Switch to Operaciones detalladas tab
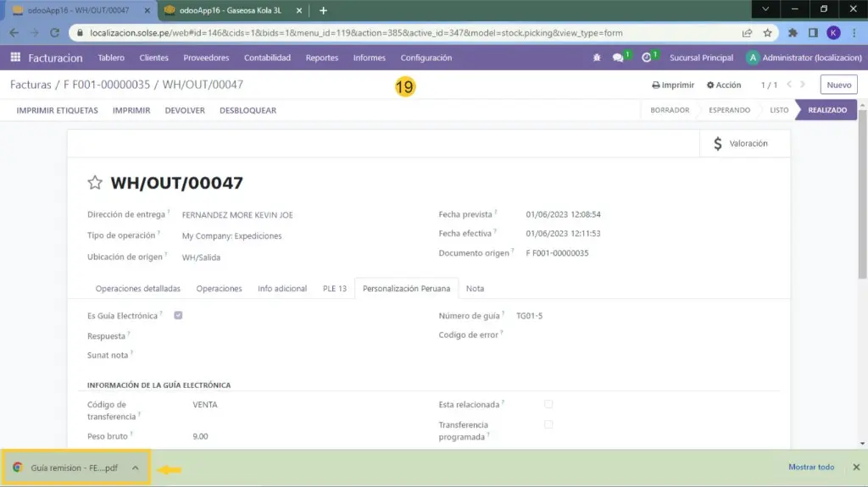This screenshot has height=487, width=868. pos(137,289)
